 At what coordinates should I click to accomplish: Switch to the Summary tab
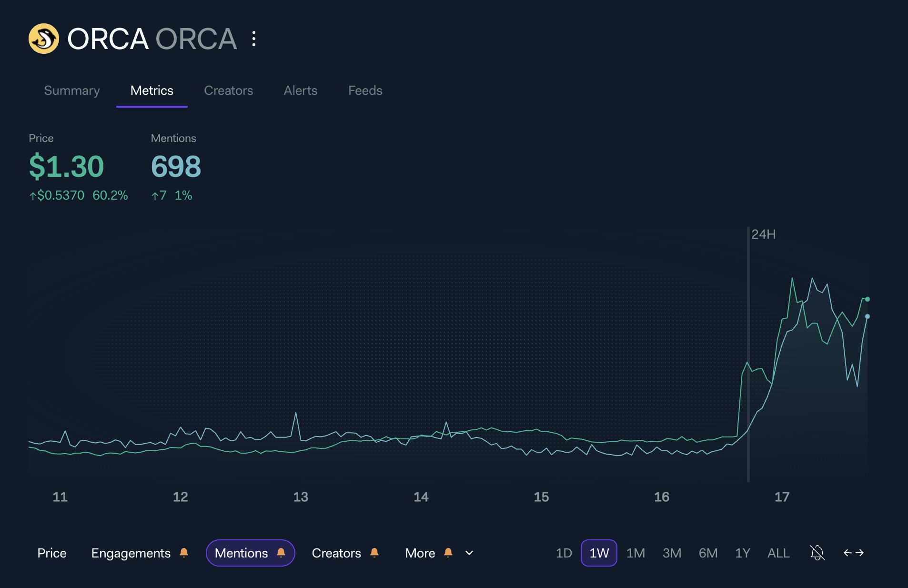[x=72, y=91]
